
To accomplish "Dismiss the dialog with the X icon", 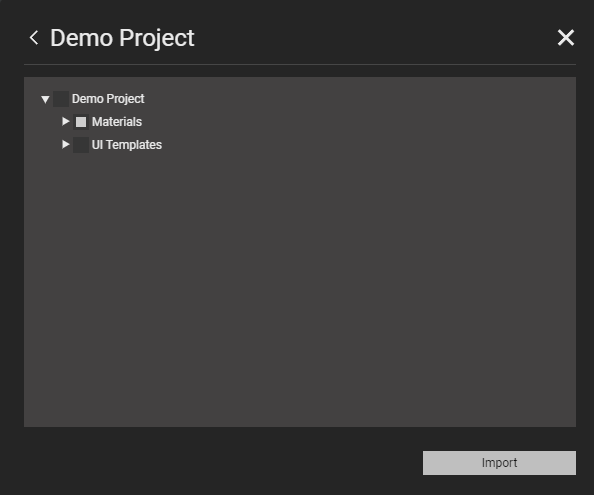I will click(x=566, y=38).
